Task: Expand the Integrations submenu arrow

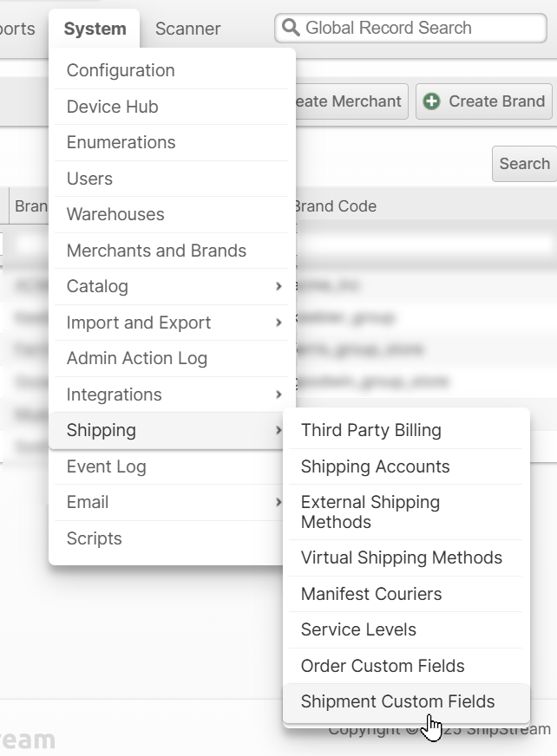Action: [x=278, y=394]
